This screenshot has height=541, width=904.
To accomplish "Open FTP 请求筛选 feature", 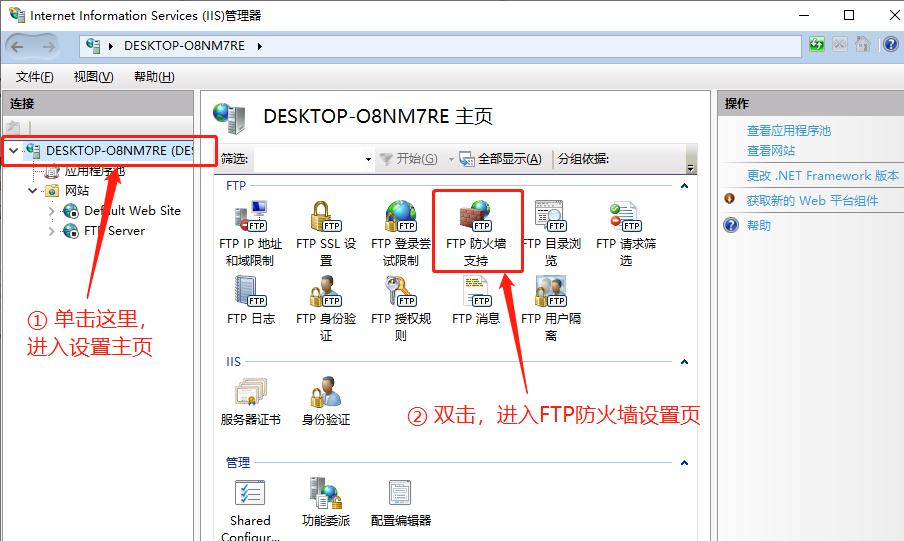I will pyautogui.click(x=626, y=234).
